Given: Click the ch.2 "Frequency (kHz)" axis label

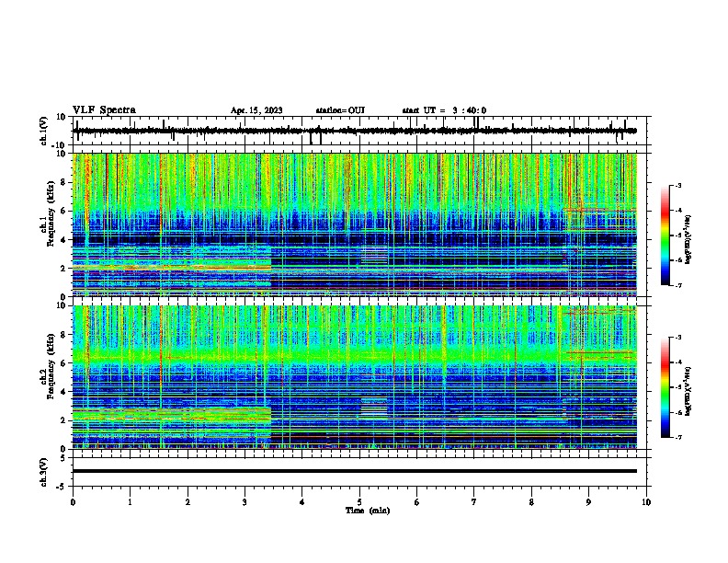Looking at the screenshot, I should tap(51, 366).
